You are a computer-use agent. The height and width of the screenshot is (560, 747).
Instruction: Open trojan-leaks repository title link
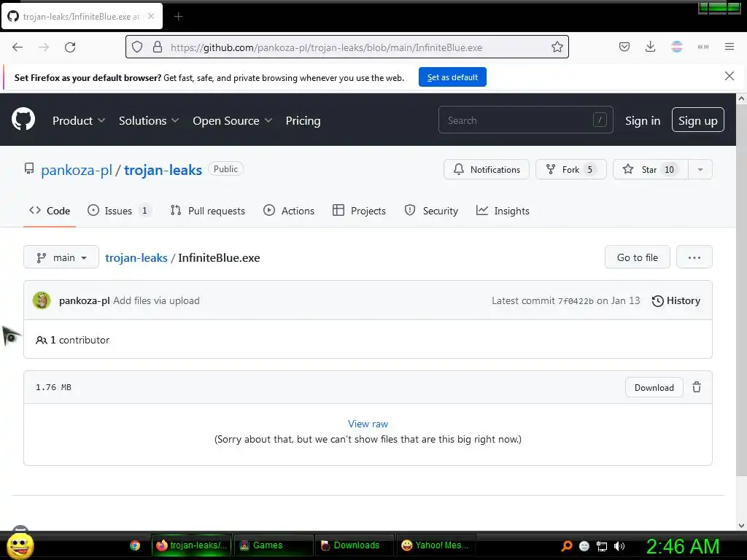click(x=163, y=170)
